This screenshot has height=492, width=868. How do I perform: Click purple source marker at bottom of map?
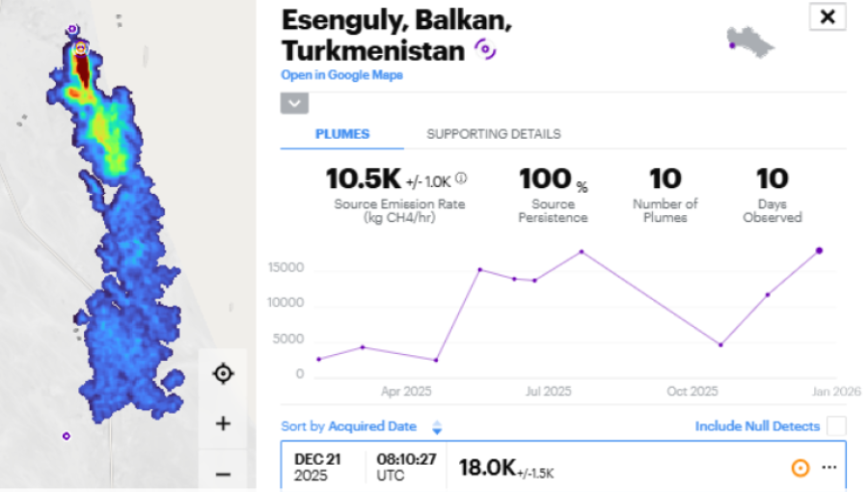click(x=67, y=436)
